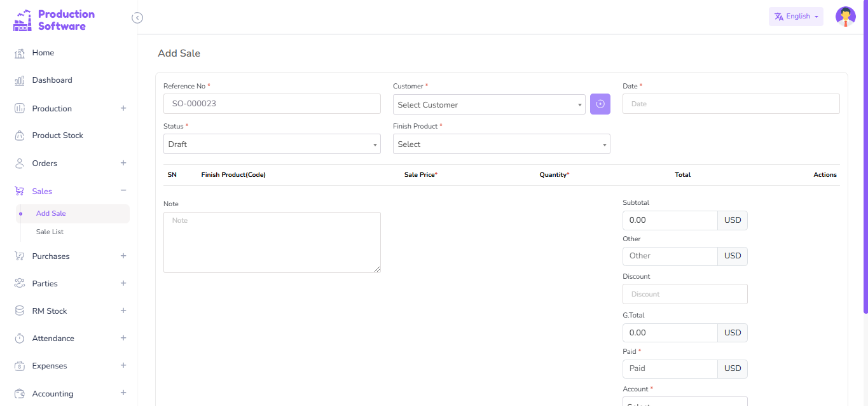Open the Finish Product select dropdown
The width and height of the screenshot is (868, 406).
tap(501, 144)
